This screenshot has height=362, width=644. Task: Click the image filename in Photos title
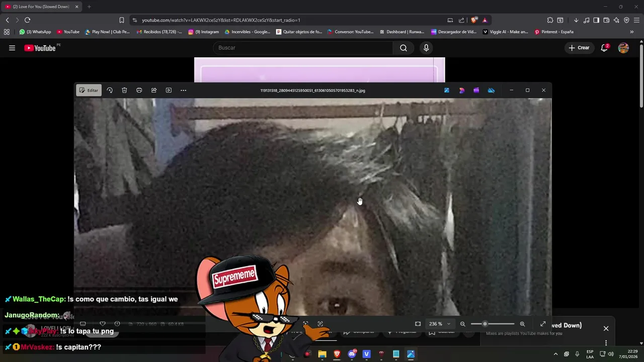(x=312, y=90)
